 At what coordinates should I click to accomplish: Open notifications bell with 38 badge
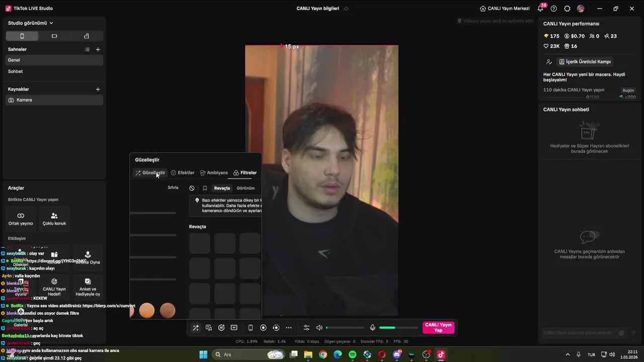pyautogui.click(x=541, y=9)
